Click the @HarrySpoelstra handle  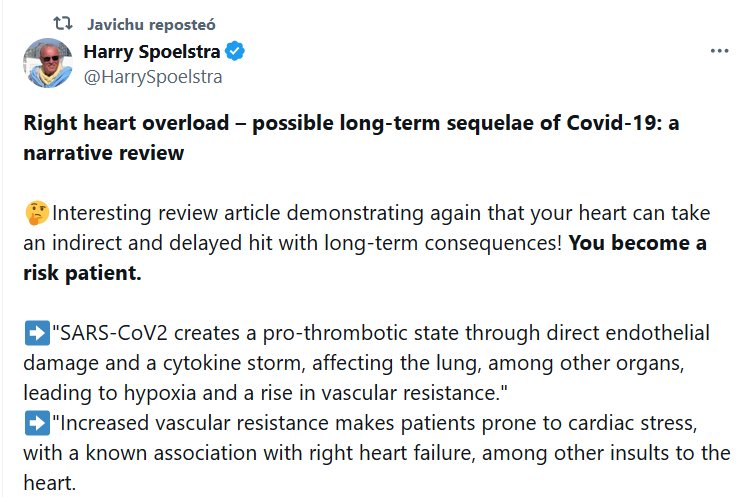(152, 75)
